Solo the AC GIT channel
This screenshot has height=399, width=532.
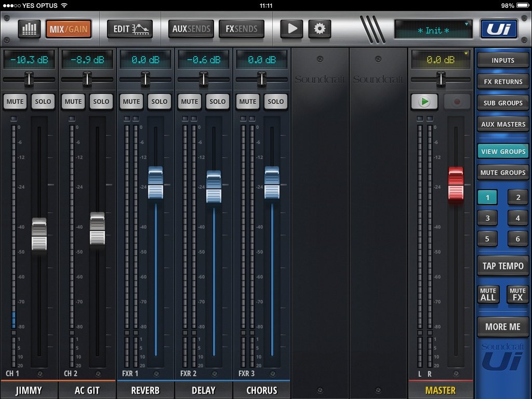click(101, 101)
